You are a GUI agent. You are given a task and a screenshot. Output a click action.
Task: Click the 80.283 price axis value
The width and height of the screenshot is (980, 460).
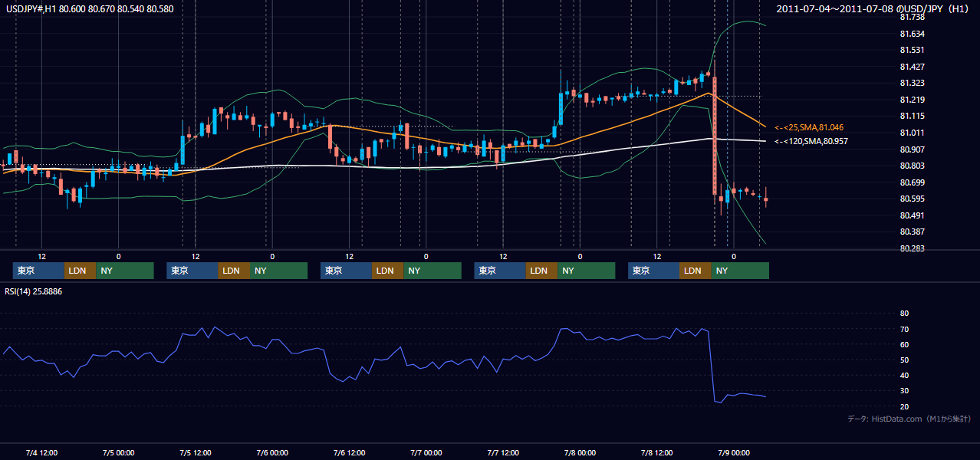tap(911, 248)
